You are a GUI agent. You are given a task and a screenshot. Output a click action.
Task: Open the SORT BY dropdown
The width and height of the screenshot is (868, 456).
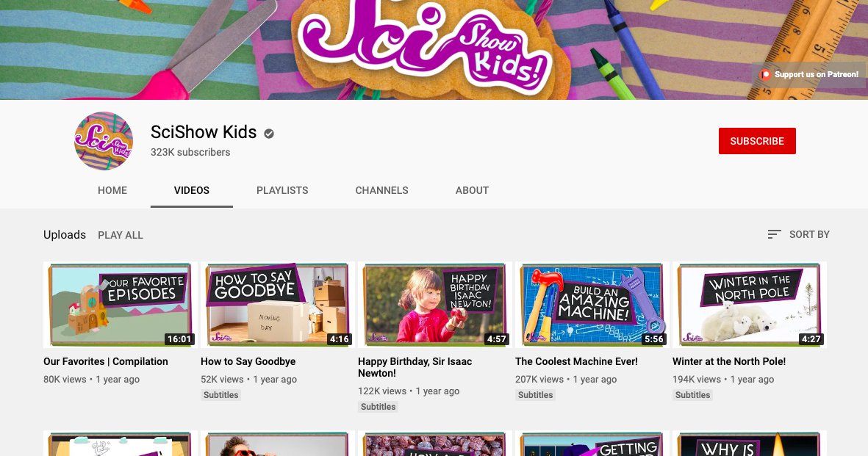tap(808, 234)
